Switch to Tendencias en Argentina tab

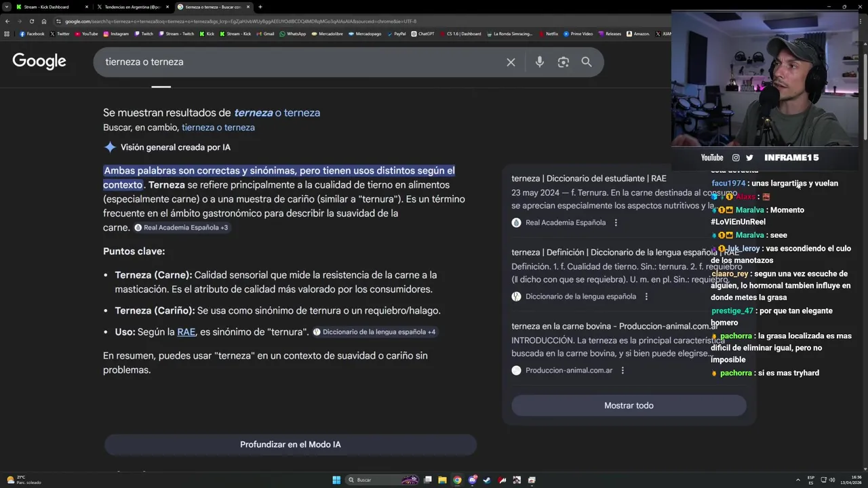(132, 7)
